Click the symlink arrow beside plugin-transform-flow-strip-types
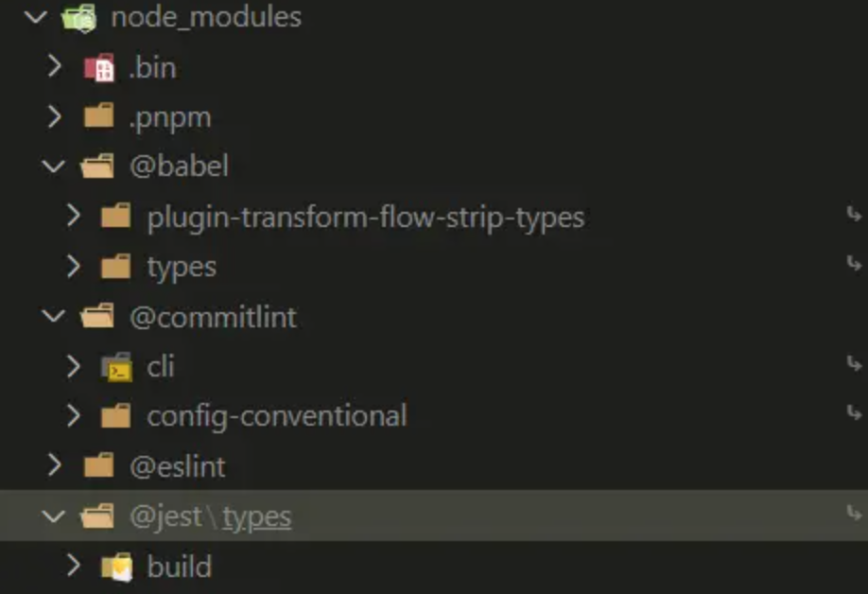Screen dimensions: 868x594 click(x=854, y=215)
